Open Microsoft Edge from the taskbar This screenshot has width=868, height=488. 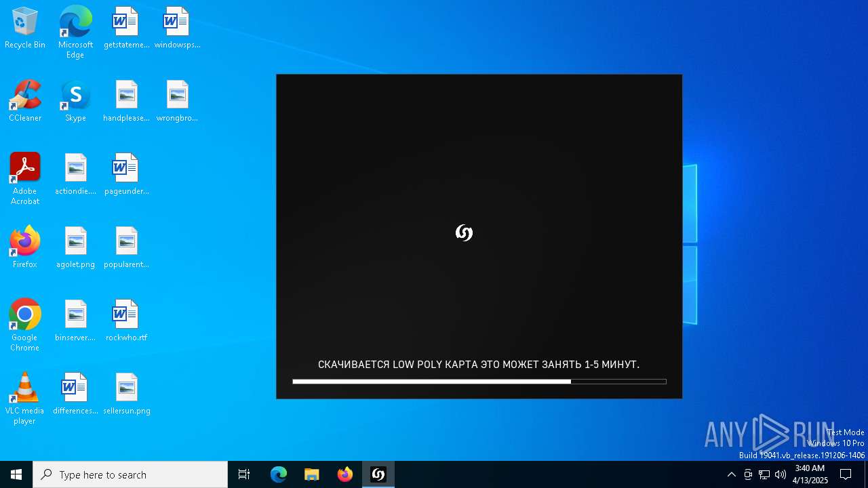point(279,474)
